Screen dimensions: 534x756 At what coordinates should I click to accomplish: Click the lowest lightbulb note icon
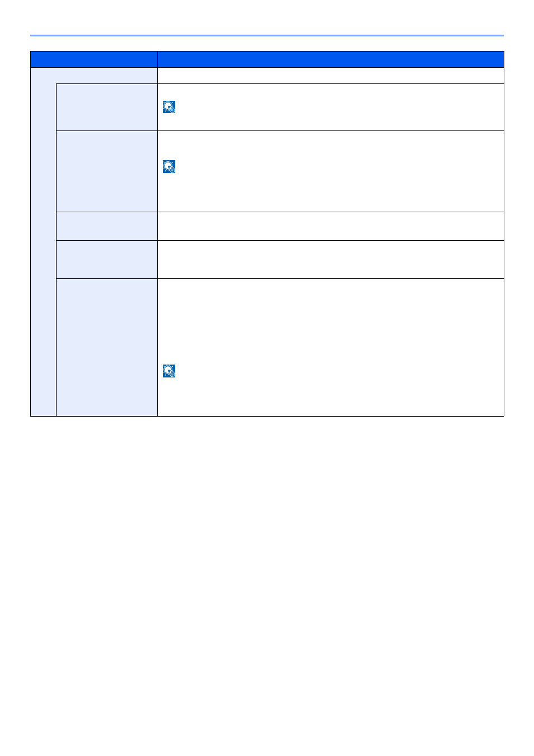pyautogui.click(x=169, y=371)
